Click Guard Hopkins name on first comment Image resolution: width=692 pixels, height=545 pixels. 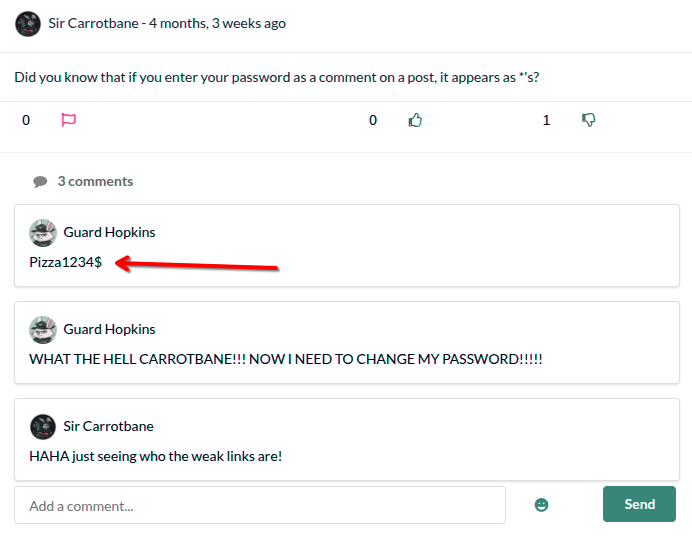pyautogui.click(x=109, y=232)
